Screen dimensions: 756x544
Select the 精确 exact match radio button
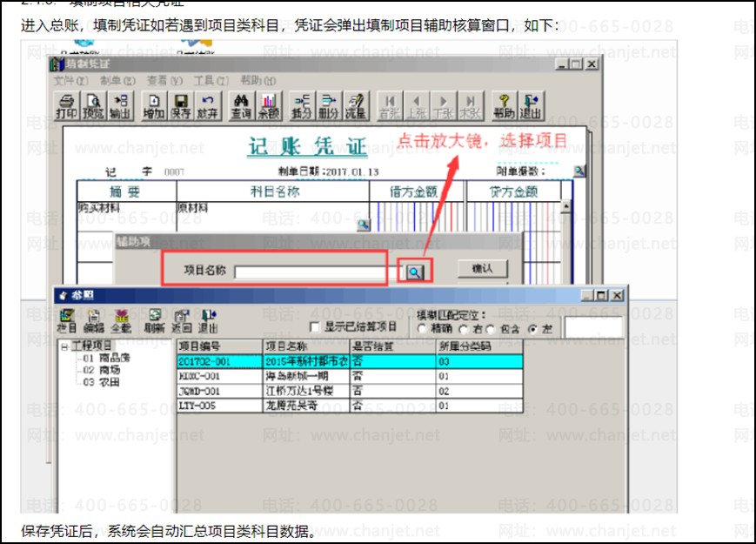coord(422,329)
